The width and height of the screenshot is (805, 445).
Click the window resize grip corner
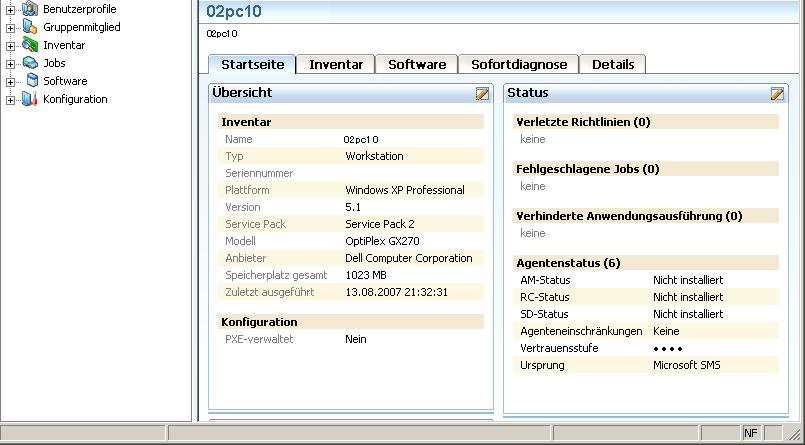(794, 434)
